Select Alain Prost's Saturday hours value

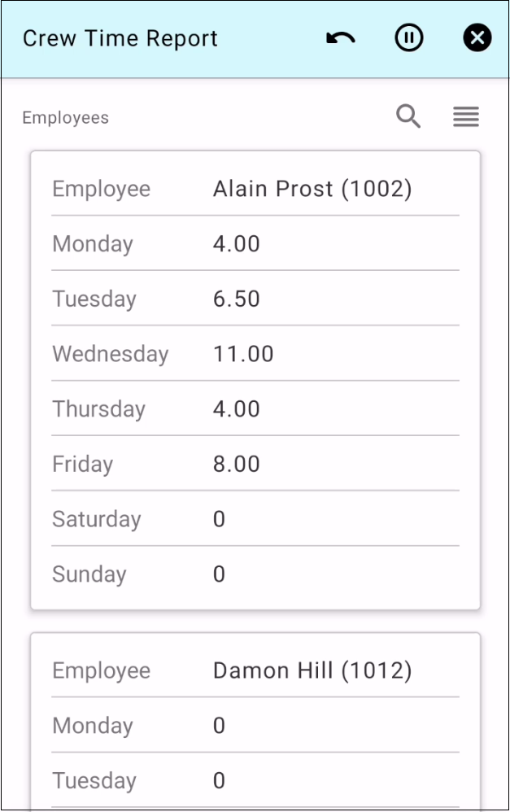[219, 519]
